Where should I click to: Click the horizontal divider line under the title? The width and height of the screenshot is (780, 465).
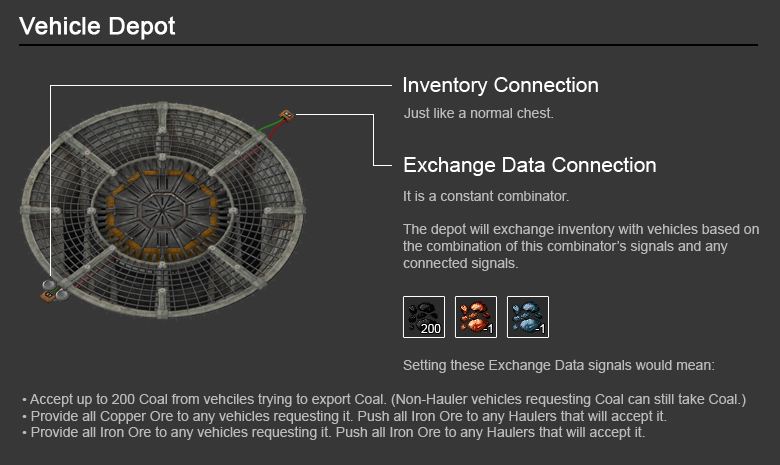click(x=388, y=45)
